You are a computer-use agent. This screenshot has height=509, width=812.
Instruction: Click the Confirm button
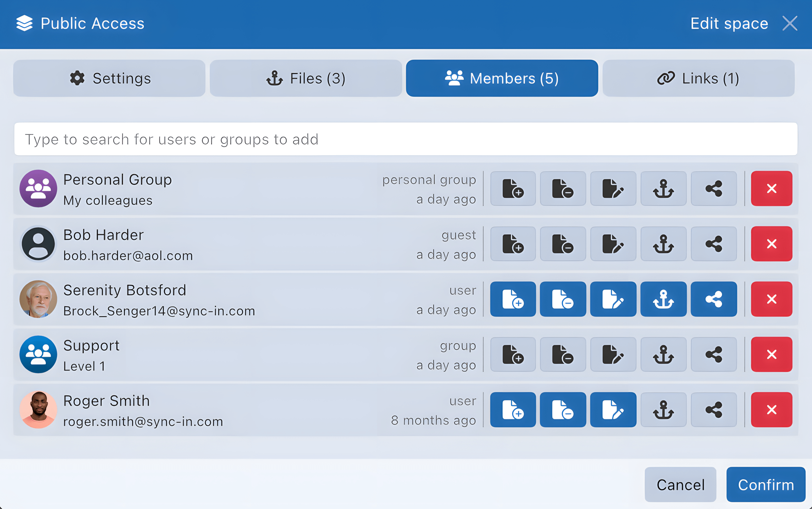[x=765, y=484]
